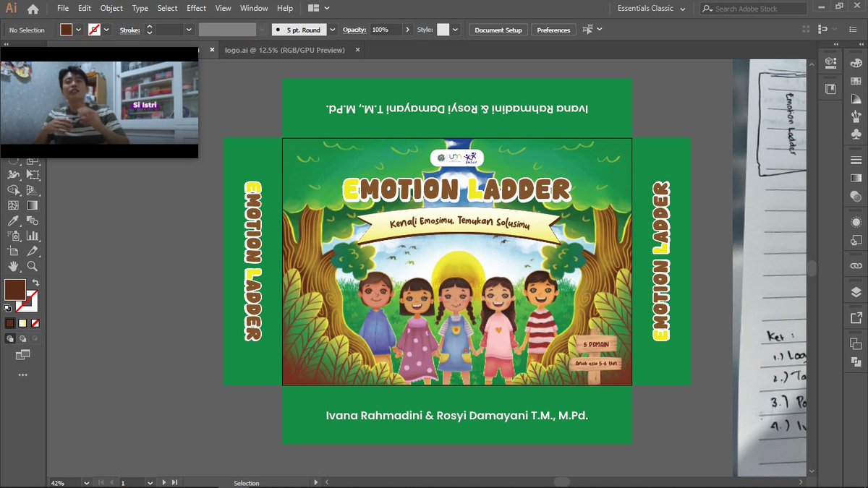Open the Symbols panel club icon
Screen dimensions: 868x488
[856, 134]
